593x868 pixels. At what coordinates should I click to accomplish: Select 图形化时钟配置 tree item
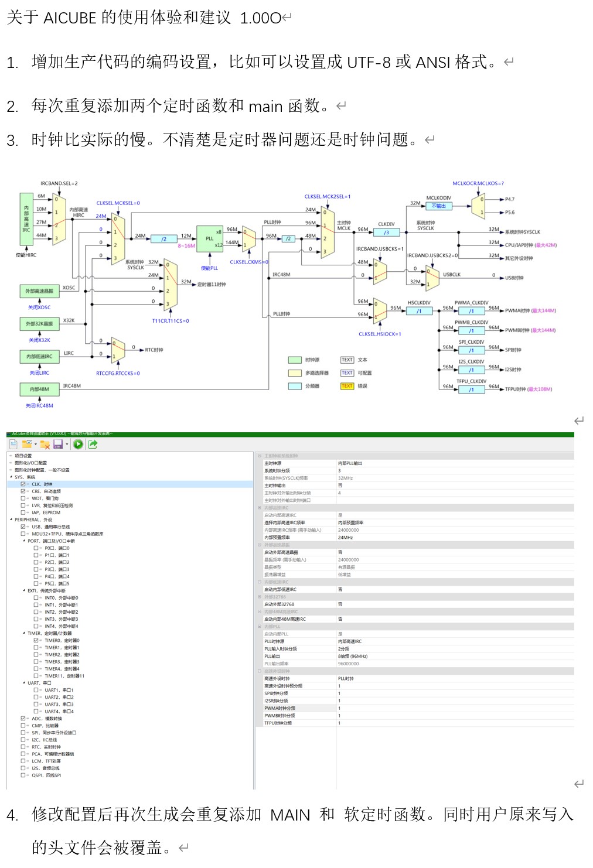(42, 470)
